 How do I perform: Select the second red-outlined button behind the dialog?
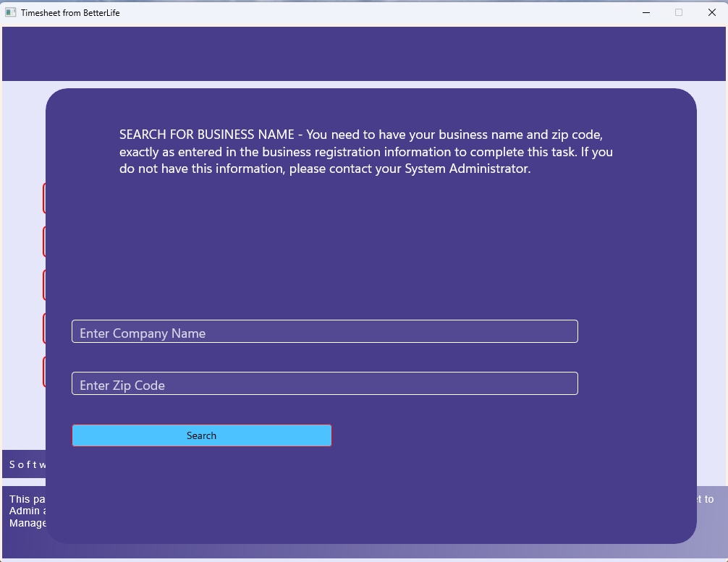tap(44, 242)
